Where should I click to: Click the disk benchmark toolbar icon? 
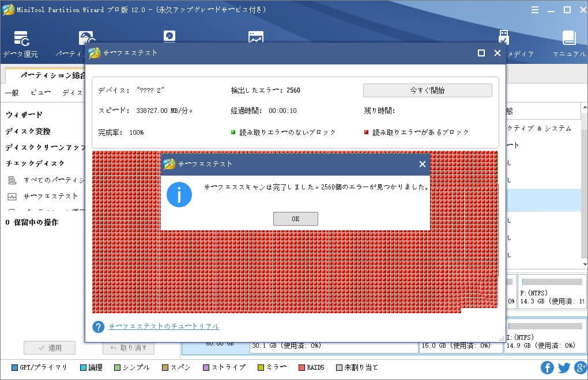pos(169,36)
